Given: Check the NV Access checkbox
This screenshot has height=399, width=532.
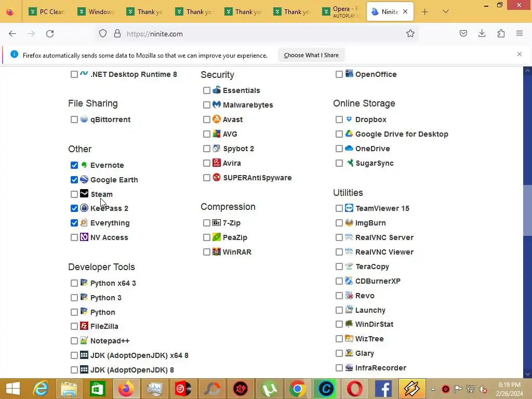Looking at the screenshot, I should tap(74, 237).
